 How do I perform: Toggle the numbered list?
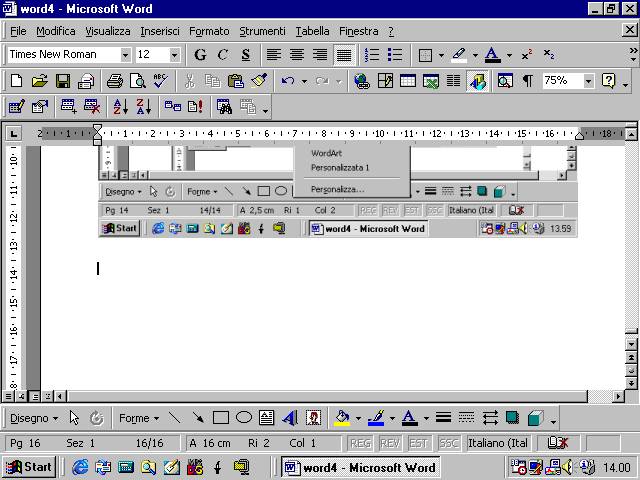click(372, 55)
